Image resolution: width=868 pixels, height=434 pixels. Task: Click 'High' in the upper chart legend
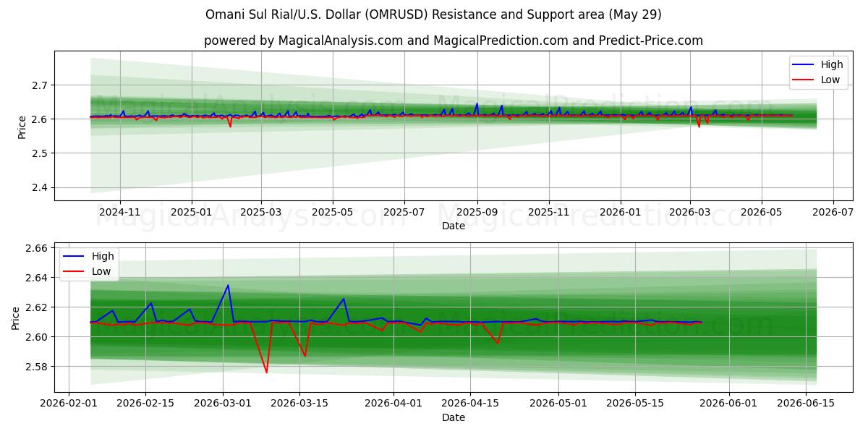tap(830, 64)
